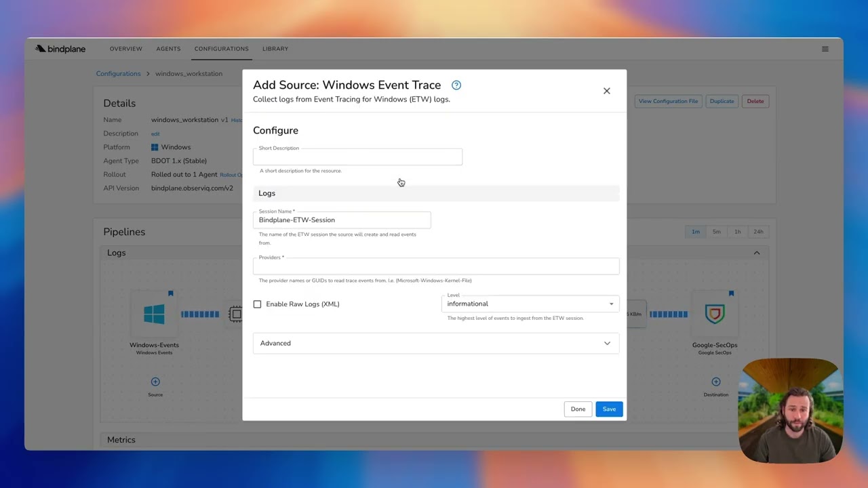Collapse the Logs pipeline section
Viewport: 868px width, 488px height.
[x=757, y=253]
